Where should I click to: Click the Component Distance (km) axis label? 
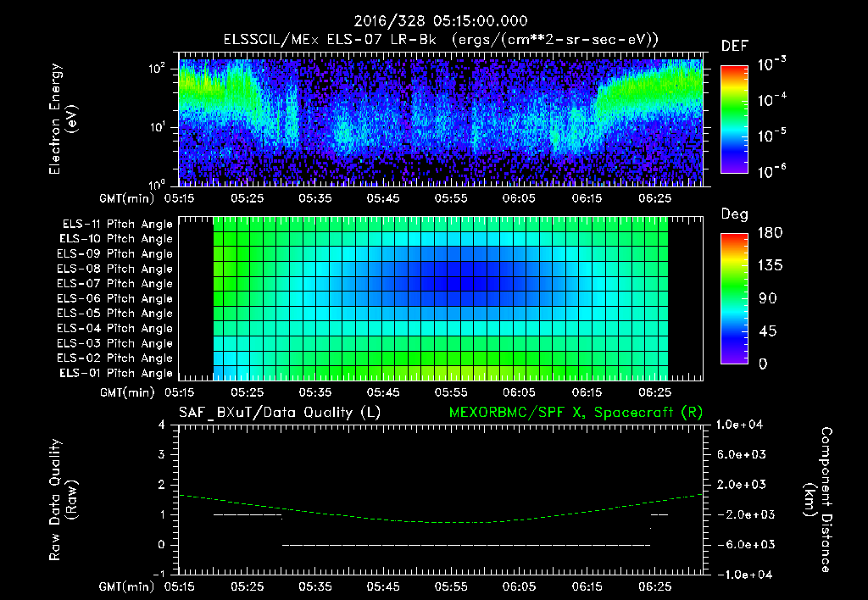coord(817,500)
